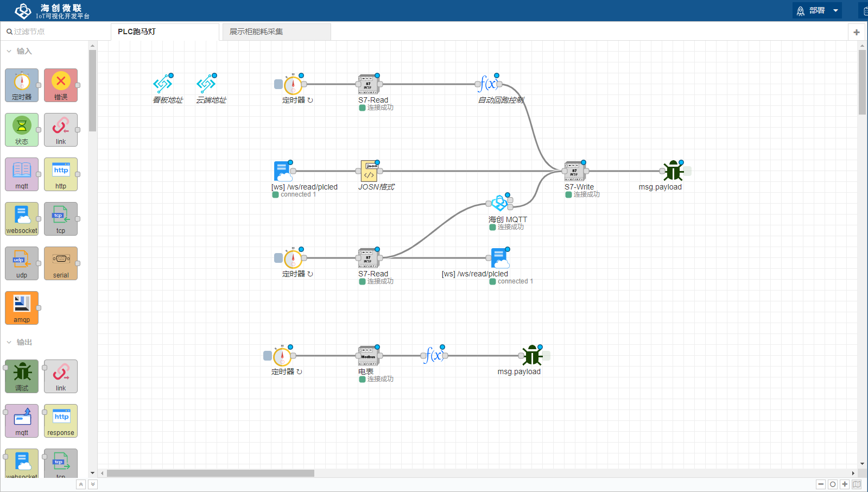Zoom in the canvas with the plus button
This screenshot has height=492, width=868.
tap(845, 484)
